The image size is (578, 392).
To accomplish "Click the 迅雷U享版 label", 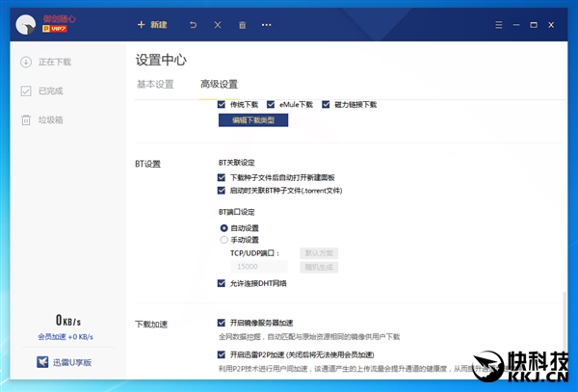I will pos(72,362).
